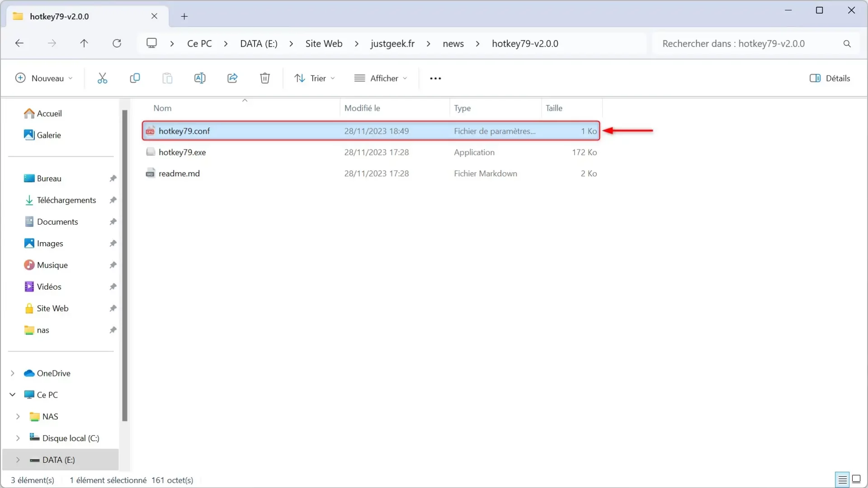
Task: Sort by Modifié le column header
Action: click(x=395, y=108)
